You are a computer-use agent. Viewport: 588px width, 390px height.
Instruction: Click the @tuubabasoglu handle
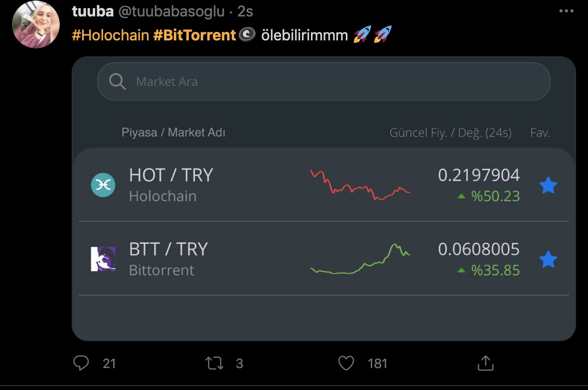[171, 11]
